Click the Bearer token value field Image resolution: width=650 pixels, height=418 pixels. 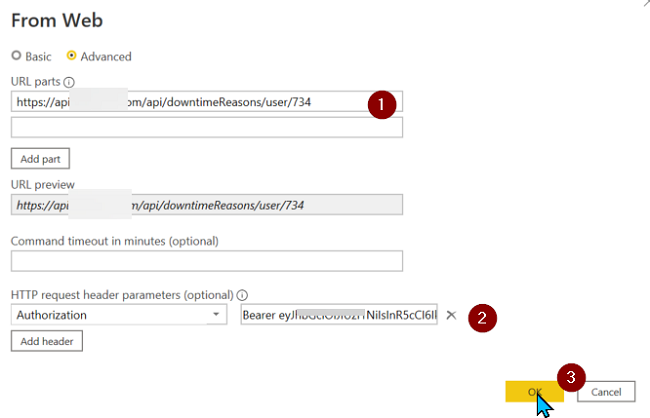pyautogui.click(x=339, y=316)
